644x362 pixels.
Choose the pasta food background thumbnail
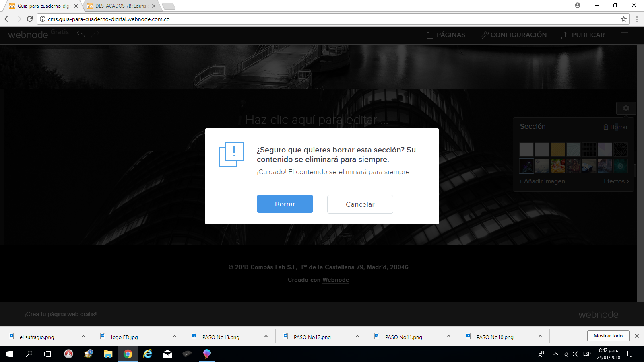[558, 166]
